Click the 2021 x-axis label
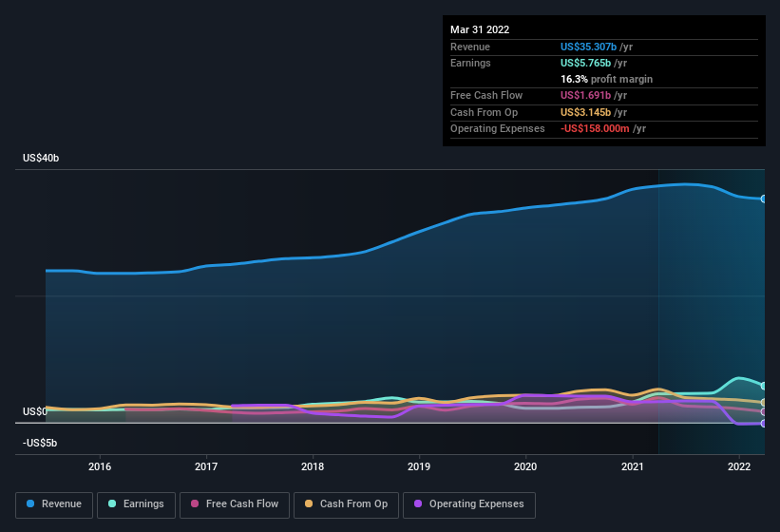780x532 pixels. click(x=632, y=466)
